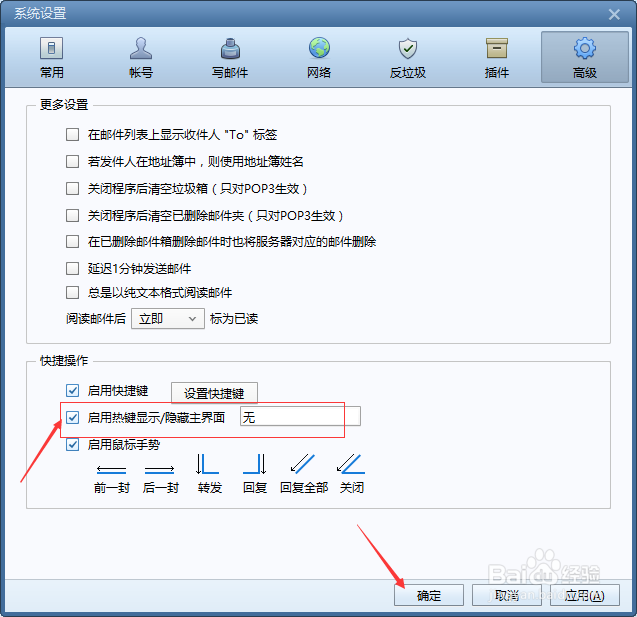The width and height of the screenshot is (637, 617).
Task: Click the 后一封 right-swipe gesture icon
Action: pyautogui.click(x=160, y=470)
